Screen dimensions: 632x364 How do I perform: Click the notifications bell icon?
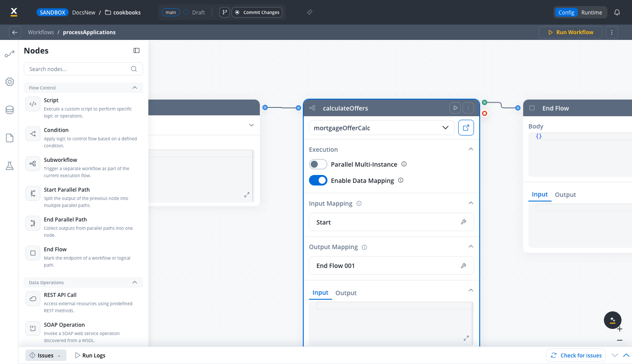[x=617, y=12]
